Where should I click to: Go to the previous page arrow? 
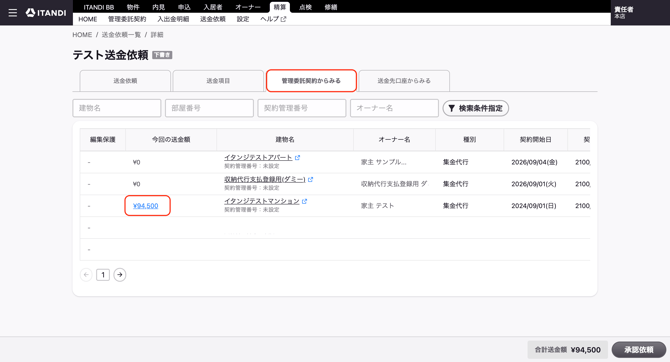(x=86, y=275)
